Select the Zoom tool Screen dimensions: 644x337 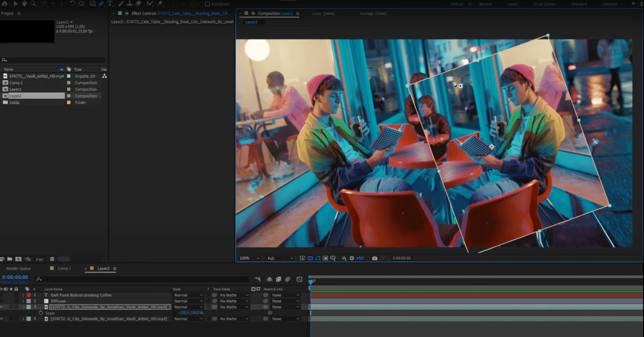32,4
